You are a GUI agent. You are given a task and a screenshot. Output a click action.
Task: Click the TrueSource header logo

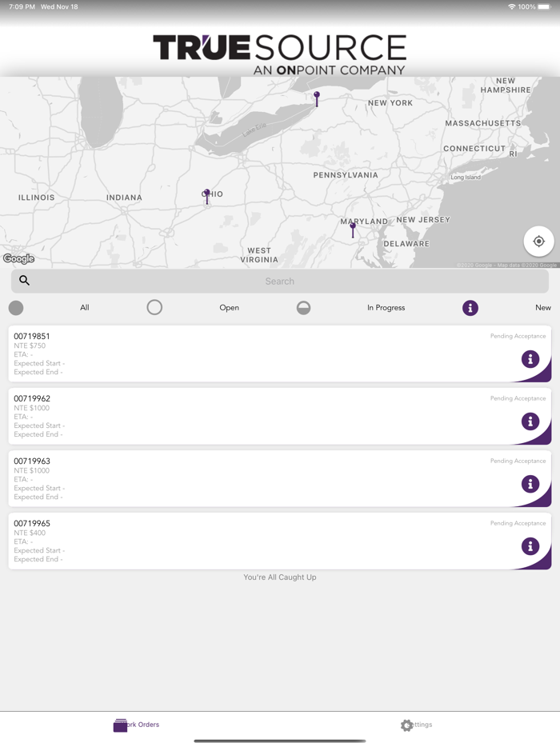pyautogui.click(x=280, y=55)
